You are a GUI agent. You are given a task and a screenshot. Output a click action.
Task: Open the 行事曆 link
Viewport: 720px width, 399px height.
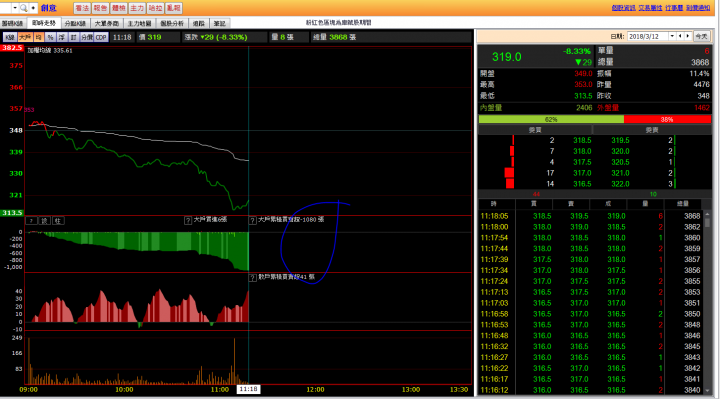pos(674,8)
